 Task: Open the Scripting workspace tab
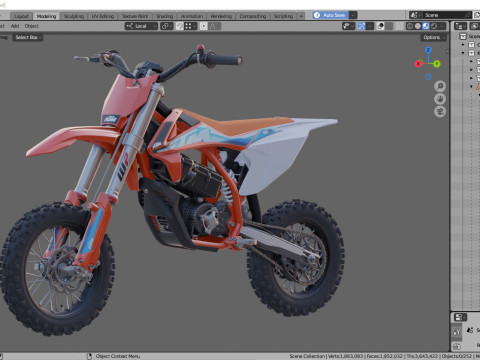[283, 16]
